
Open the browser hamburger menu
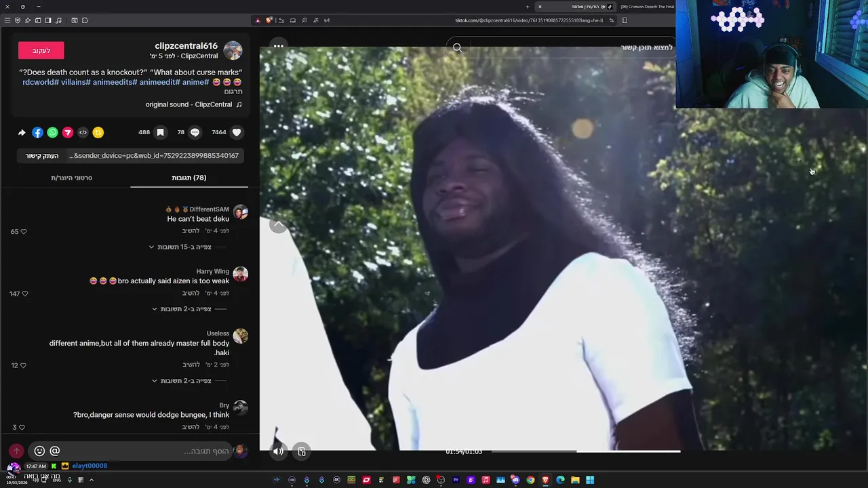point(7,20)
